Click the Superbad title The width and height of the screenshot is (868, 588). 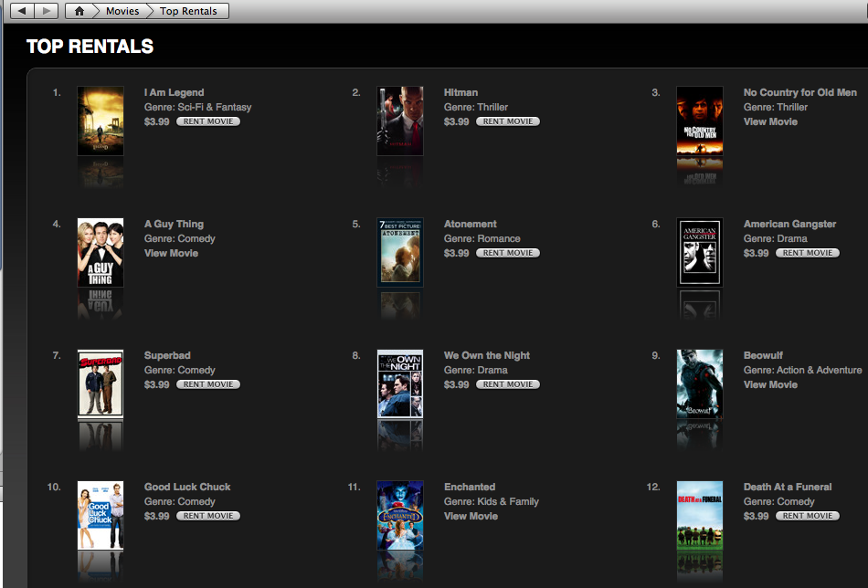point(167,356)
